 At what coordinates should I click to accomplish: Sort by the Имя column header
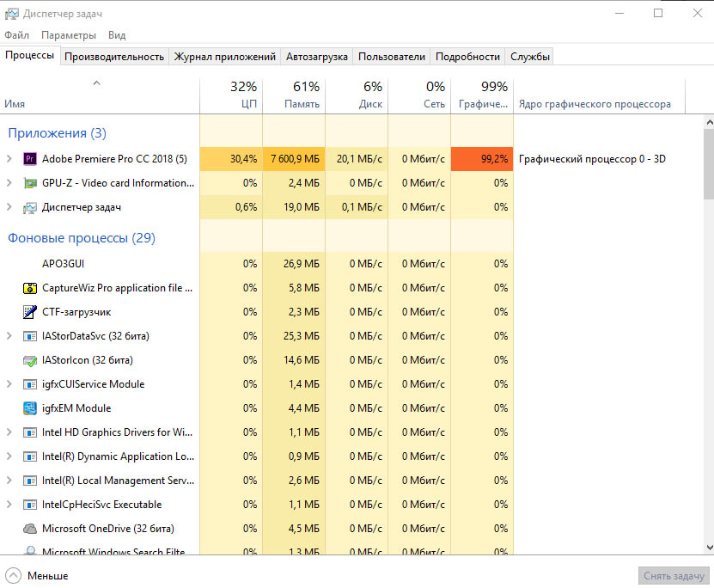pos(100,95)
